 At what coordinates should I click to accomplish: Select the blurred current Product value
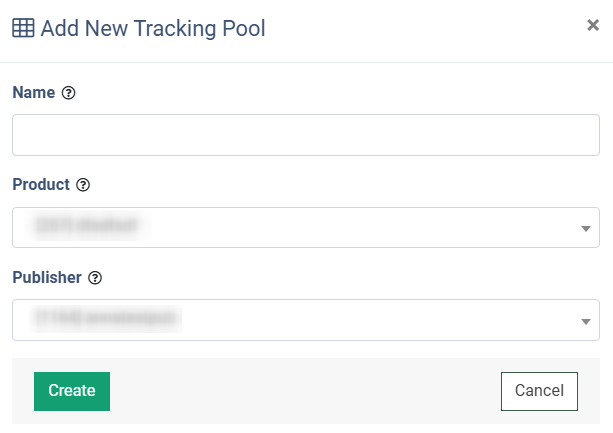pos(86,225)
